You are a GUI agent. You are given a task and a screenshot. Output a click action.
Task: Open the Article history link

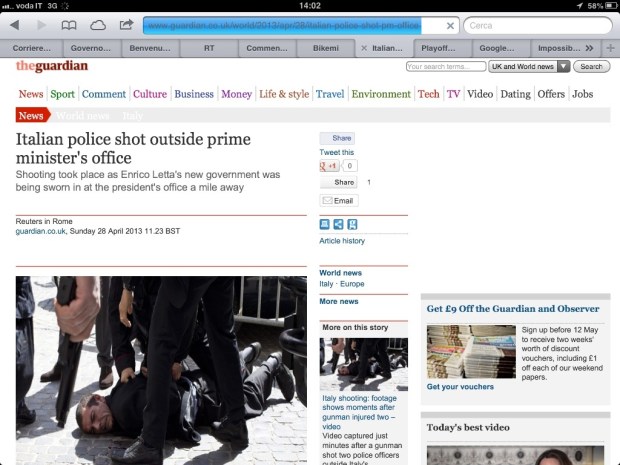(342, 241)
